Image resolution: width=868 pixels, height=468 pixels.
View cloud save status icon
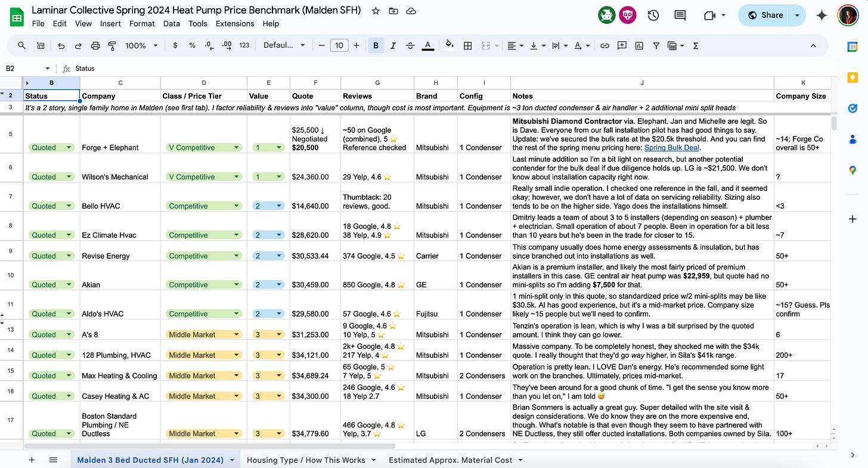coord(411,11)
